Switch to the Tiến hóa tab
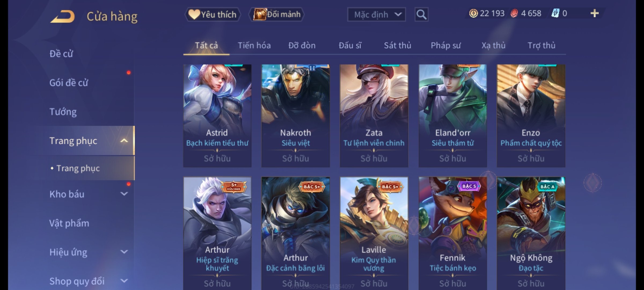The height and width of the screenshot is (290, 644). coord(254,45)
